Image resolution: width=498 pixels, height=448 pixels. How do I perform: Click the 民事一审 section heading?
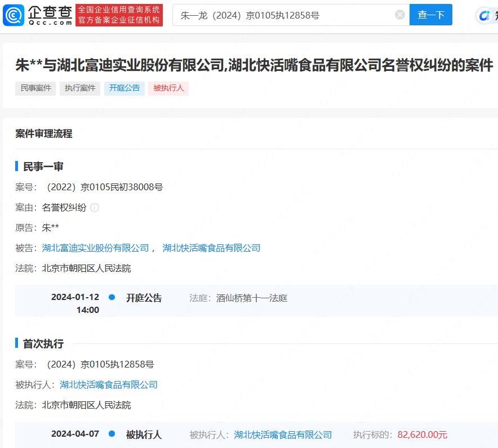tap(43, 167)
